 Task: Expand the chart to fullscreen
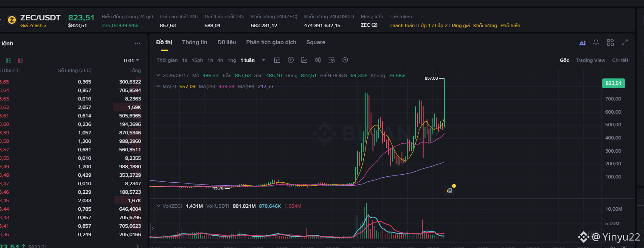(x=625, y=42)
